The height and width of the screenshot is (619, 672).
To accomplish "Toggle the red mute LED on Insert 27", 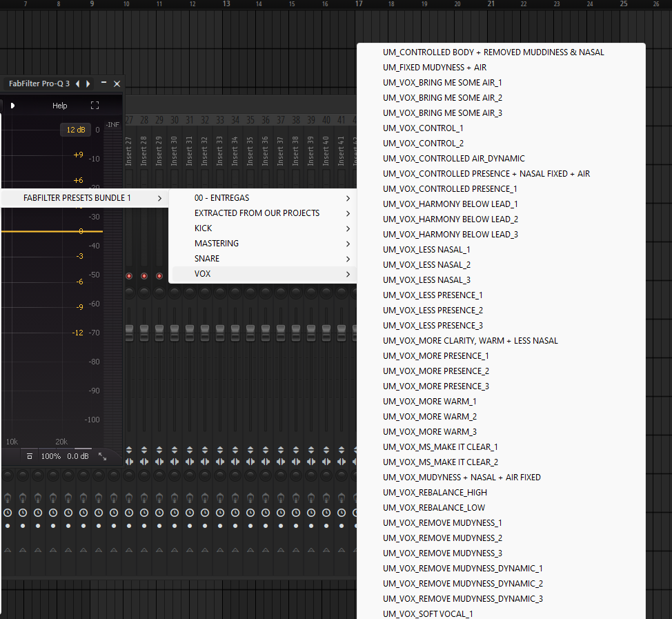I will click(129, 276).
